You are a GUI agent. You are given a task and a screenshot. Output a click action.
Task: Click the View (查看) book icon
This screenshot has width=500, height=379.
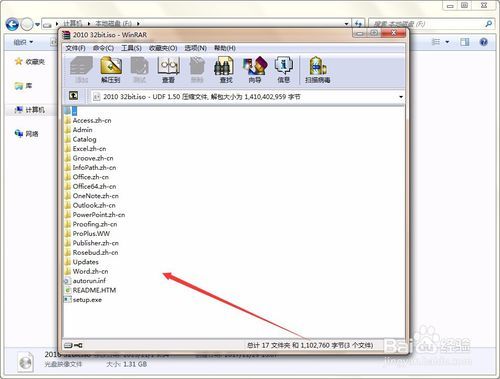(x=168, y=69)
